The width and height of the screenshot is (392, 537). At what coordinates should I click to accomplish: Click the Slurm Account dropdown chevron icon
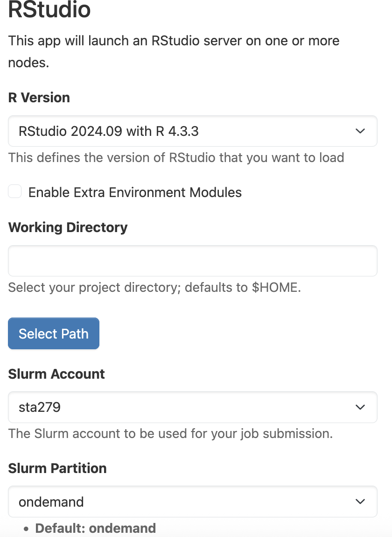[x=360, y=407]
